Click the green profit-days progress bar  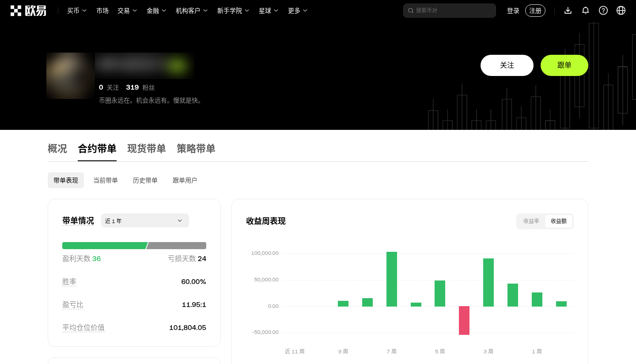(x=105, y=246)
